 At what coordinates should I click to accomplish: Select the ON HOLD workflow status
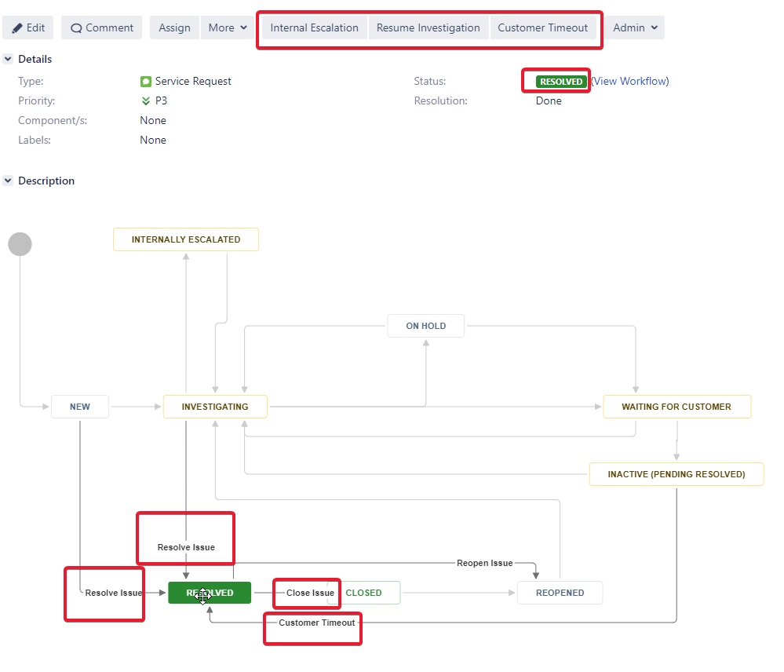426,326
